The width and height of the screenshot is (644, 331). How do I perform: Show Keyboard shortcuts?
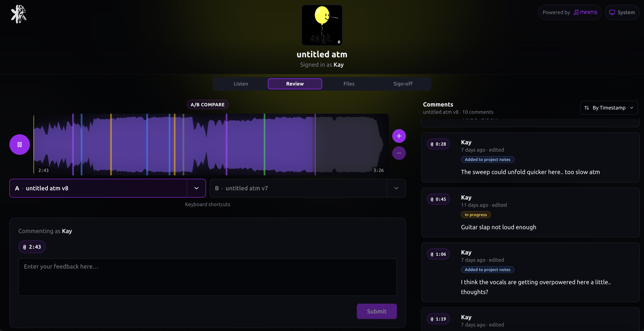click(x=208, y=204)
